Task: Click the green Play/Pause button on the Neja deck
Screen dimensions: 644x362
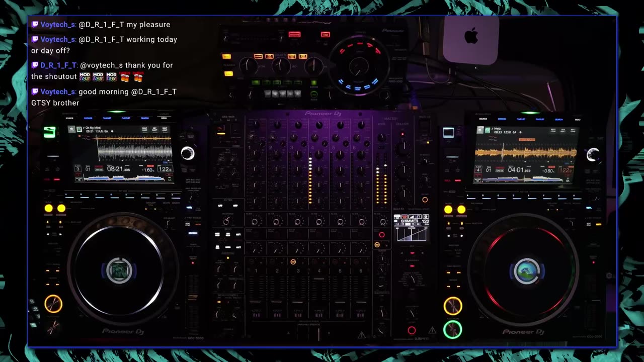Action: point(453,330)
